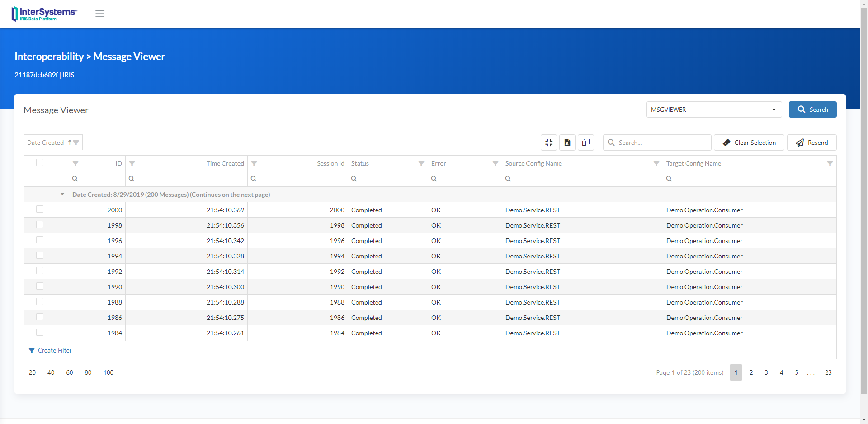The height and width of the screenshot is (424, 868).
Task: Select current page 1 button
Action: (x=736, y=372)
